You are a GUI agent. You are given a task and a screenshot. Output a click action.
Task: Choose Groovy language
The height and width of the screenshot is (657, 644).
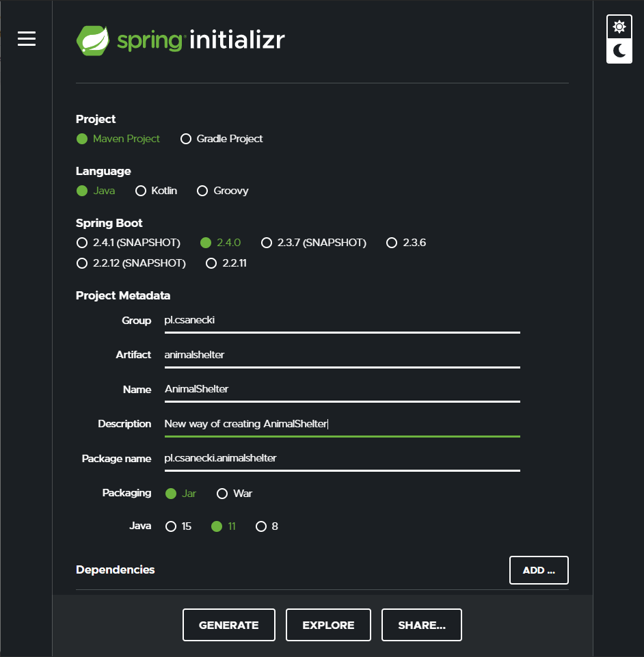click(x=223, y=191)
